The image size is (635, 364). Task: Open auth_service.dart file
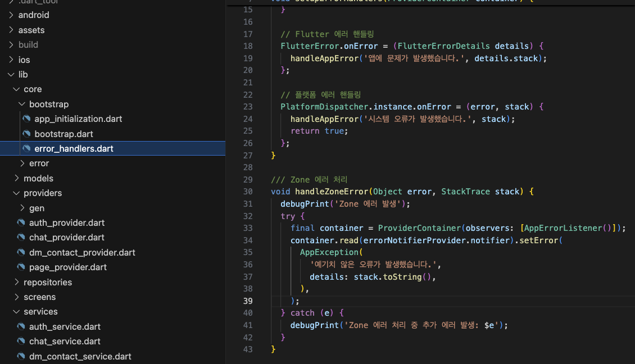click(x=65, y=326)
